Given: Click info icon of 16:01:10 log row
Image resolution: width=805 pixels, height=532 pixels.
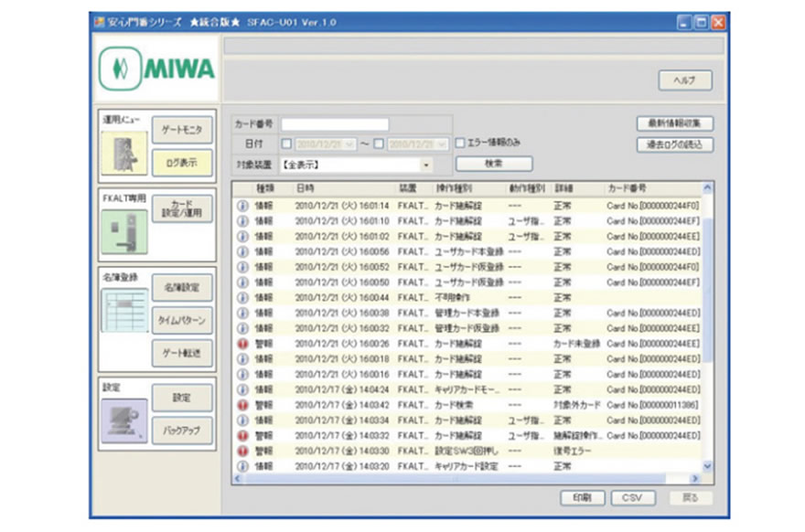Looking at the screenshot, I should pyautogui.click(x=242, y=221).
